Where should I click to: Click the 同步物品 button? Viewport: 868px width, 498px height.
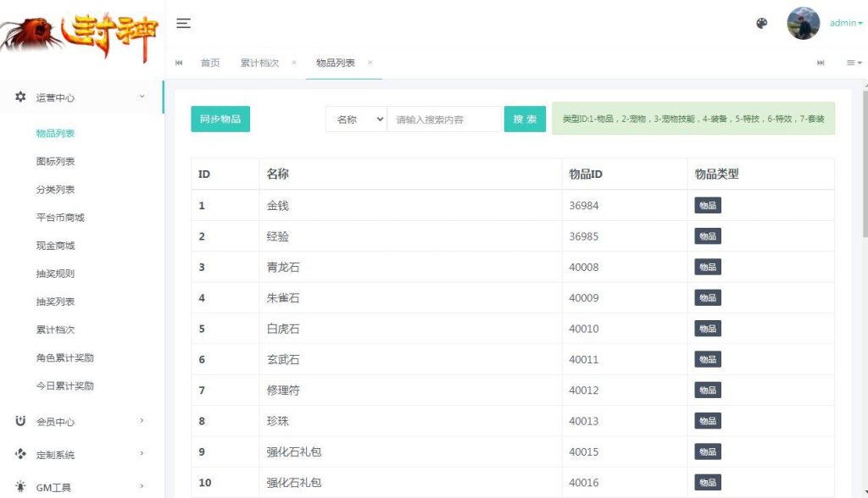pos(220,119)
